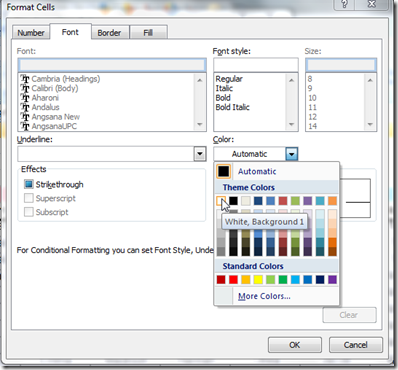The image size is (398, 370).
Task: Collapse the Color dropdown arrow
Action: [292, 154]
